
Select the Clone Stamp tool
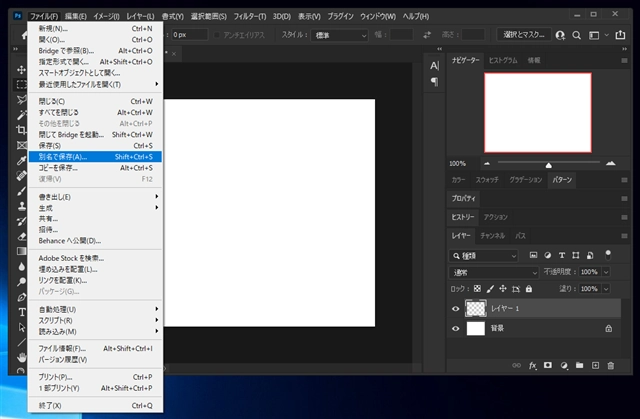21,206
